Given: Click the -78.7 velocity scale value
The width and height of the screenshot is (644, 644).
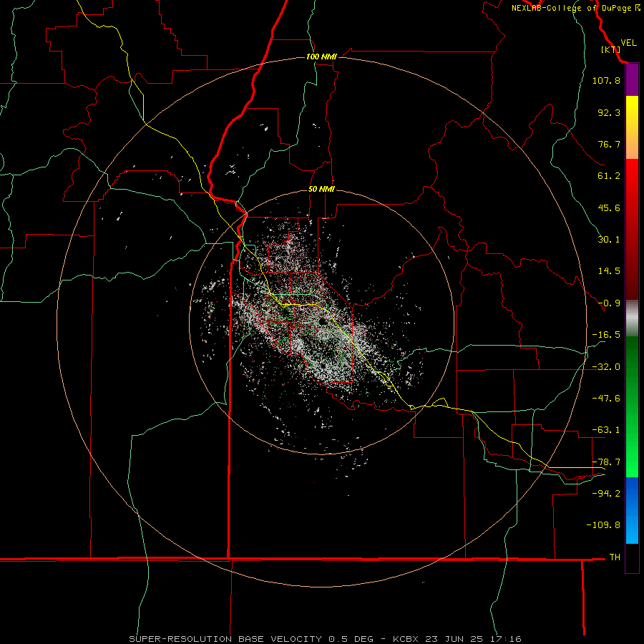Looking at the screenshot, I should point(606,462).
